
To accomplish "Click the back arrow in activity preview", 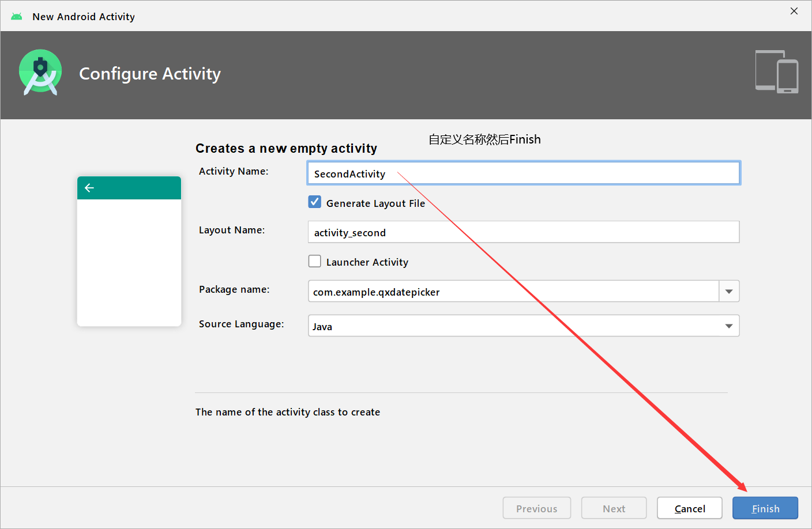I will pos(89,188).
